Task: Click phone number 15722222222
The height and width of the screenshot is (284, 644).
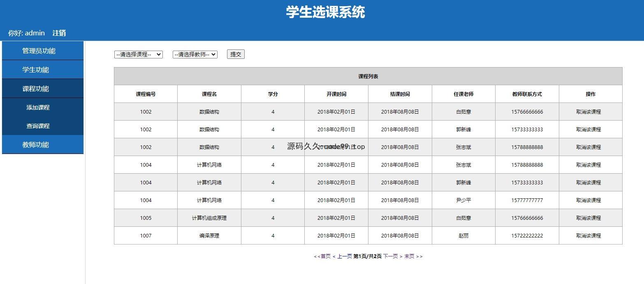Action: tap(527, 236)
